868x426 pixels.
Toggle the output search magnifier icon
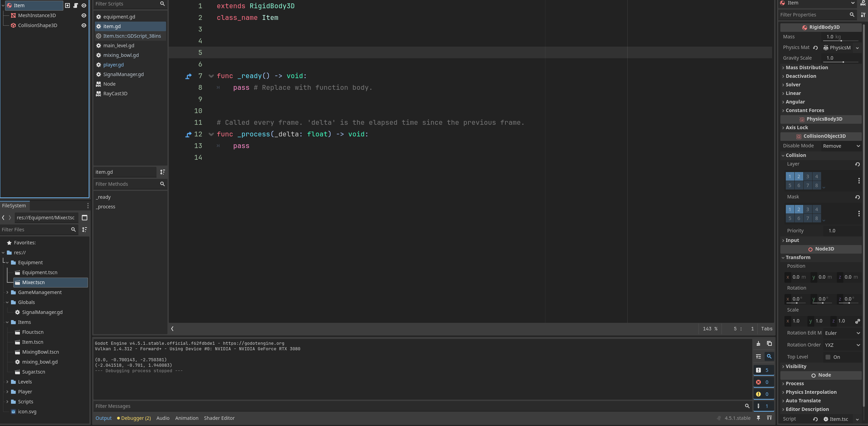[769, 356]
